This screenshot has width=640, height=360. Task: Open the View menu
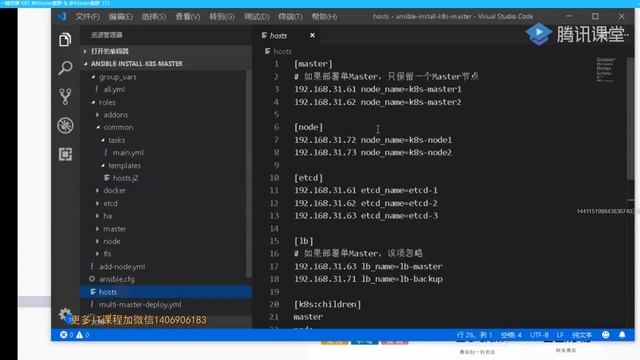click(188, 17)
